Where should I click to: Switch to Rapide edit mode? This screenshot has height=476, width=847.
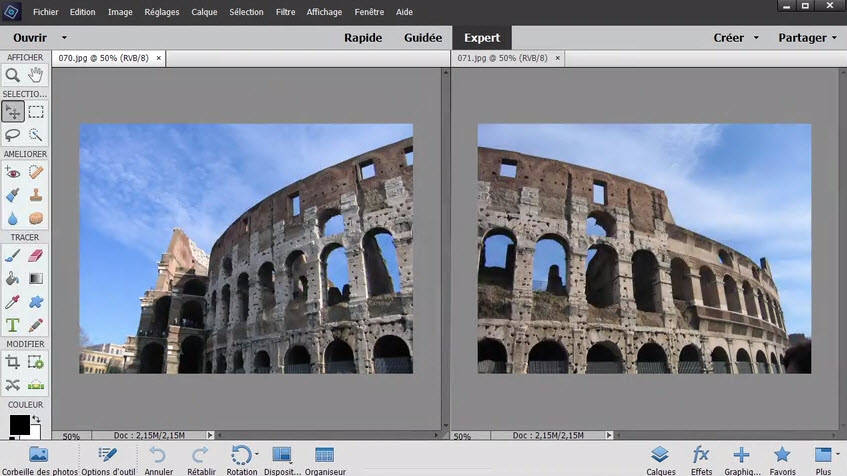tap(363, 38)
